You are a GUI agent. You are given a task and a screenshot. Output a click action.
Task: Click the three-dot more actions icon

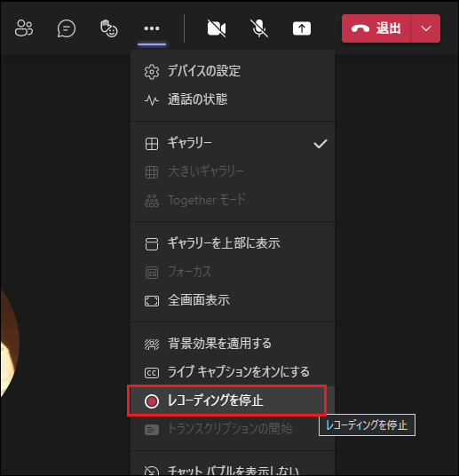[x=152, y=28]
